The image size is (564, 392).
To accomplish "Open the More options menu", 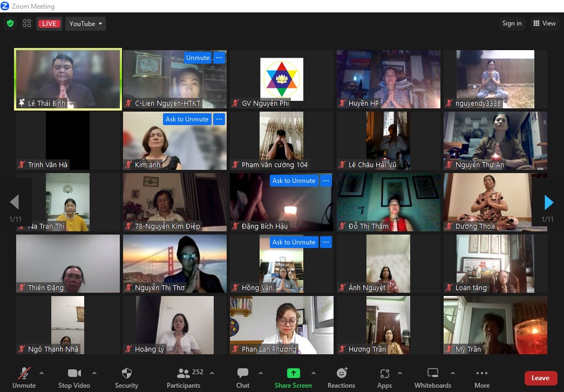I will (x=482, y=377).
